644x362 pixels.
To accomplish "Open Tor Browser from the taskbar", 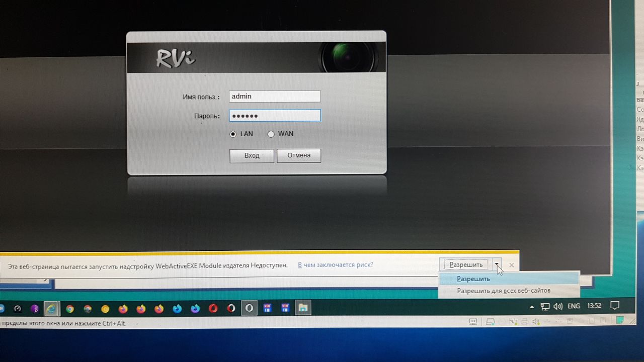I will [35, 308].
